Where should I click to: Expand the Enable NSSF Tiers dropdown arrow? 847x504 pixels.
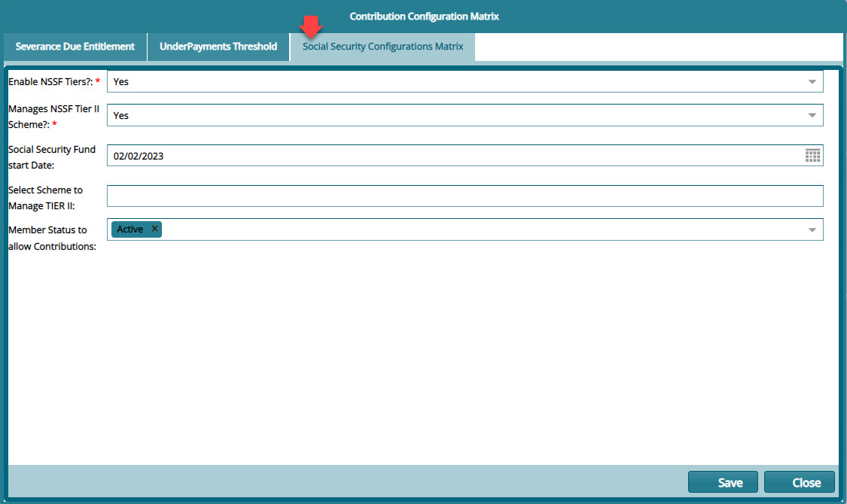(x=812, y=82)
